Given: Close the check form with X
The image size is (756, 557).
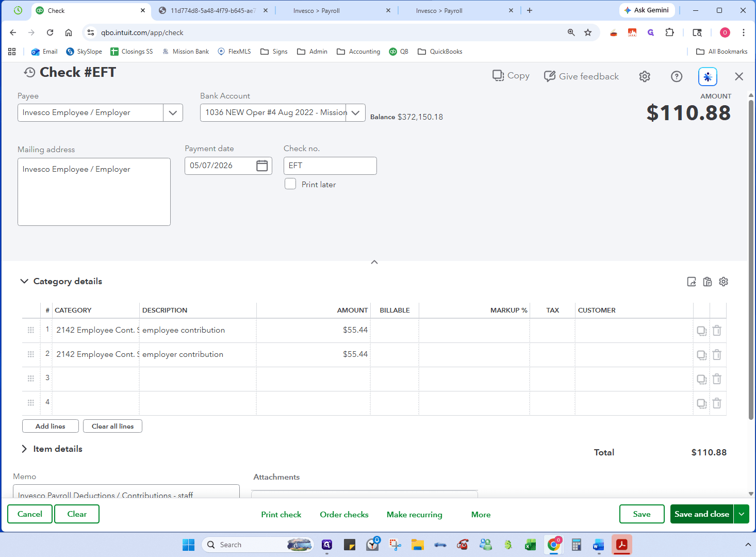Looking at the screenshot, I should (x=739, y=76).
